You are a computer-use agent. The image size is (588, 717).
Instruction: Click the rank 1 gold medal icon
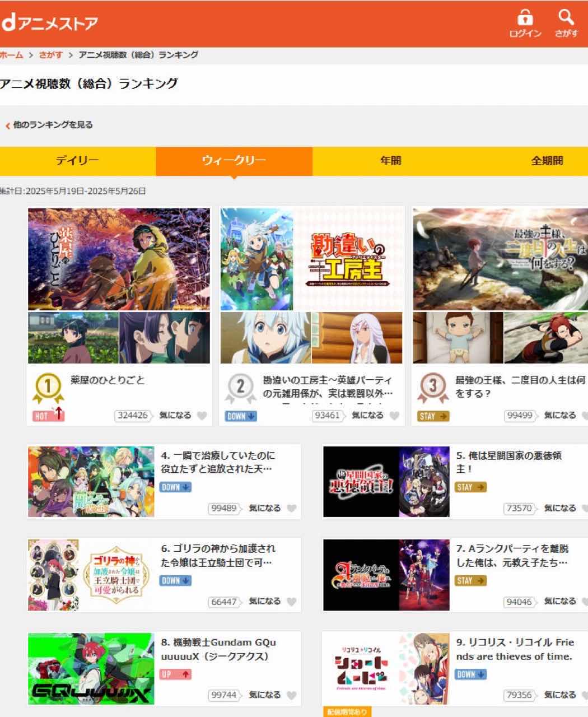tap(48, 388)
